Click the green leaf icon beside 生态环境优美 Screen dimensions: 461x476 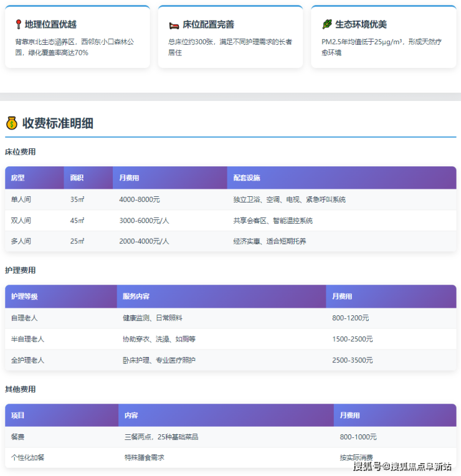pyautogui.click(x=326, y=25)
